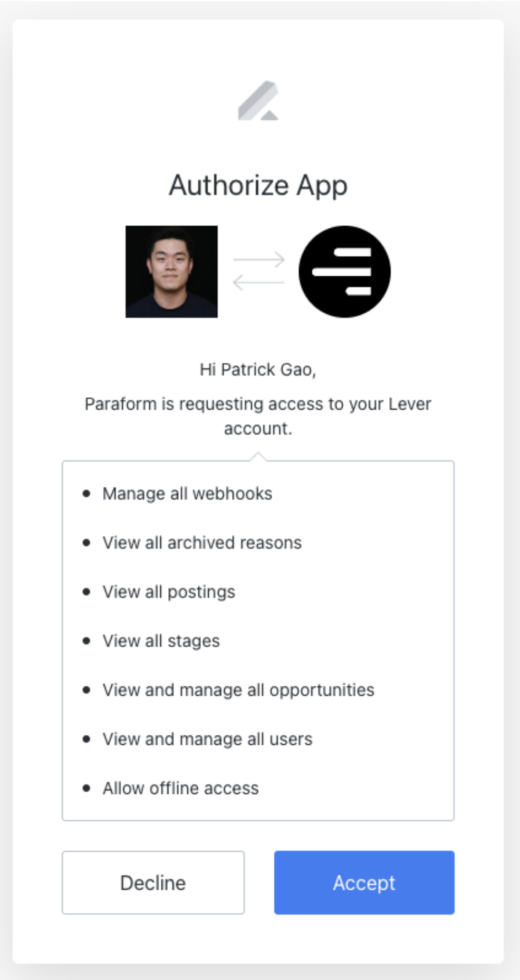Click the greeting text Hi Patrick Gao
The height and width of the screenshot is (980, 520).
(x=259, y=369)
